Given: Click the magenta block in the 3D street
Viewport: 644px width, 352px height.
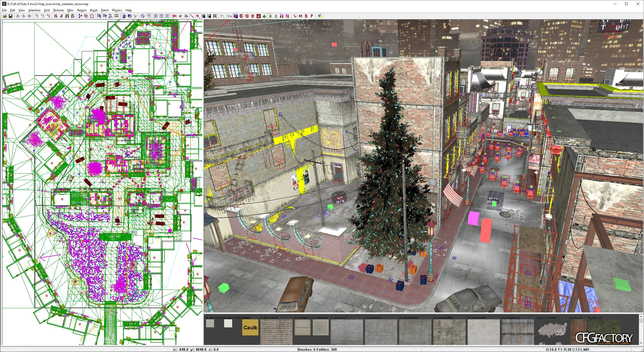Looking at the screenshot, I should click(x=474, y=218).
